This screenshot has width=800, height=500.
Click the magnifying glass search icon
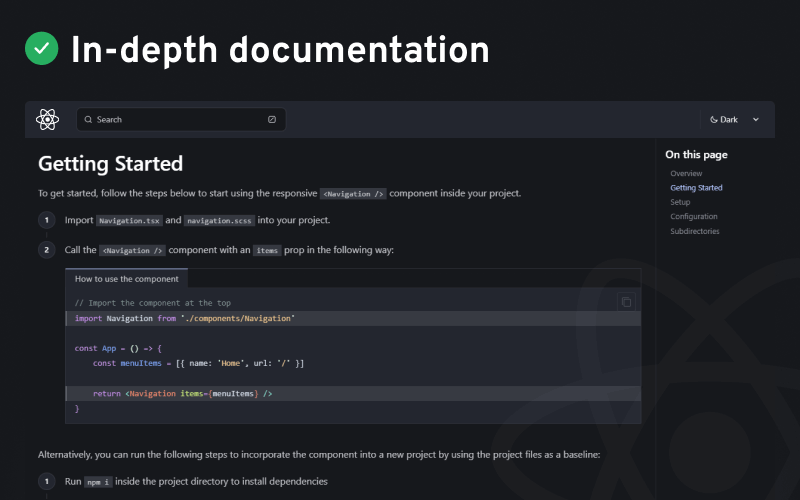89,120
